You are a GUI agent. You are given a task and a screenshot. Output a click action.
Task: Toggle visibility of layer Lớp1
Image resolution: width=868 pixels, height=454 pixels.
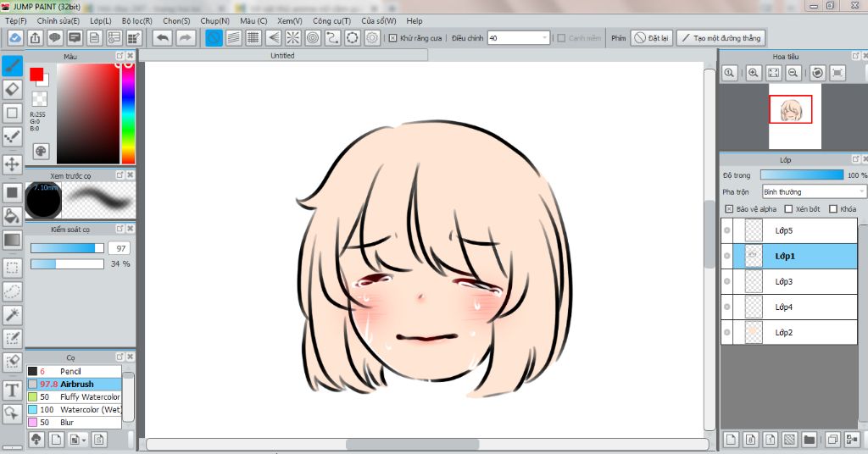pos(726,256)
